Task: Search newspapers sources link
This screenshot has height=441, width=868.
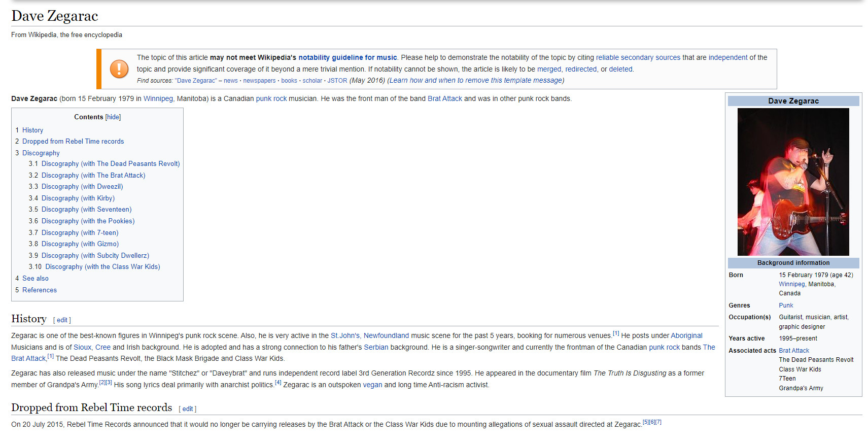Action: [x=259, y=81]
